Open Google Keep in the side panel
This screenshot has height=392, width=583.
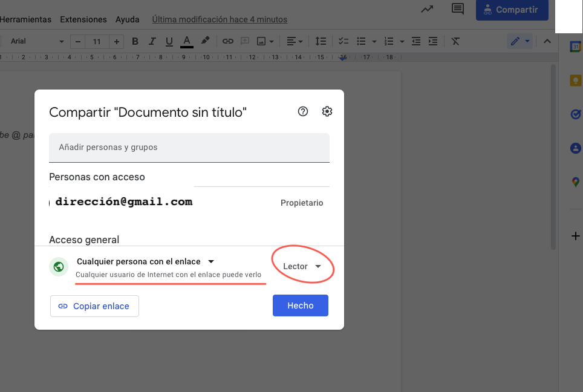tap(576, 80)
